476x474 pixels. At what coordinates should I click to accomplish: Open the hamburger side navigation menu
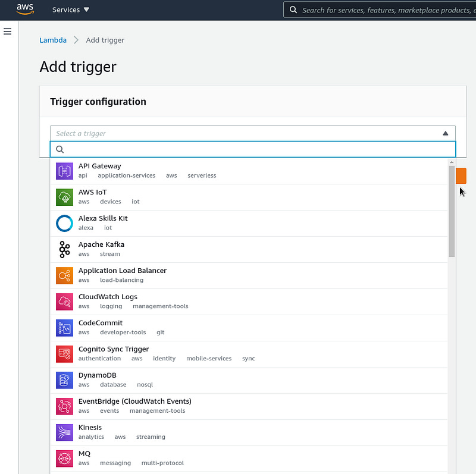[8, 32]
